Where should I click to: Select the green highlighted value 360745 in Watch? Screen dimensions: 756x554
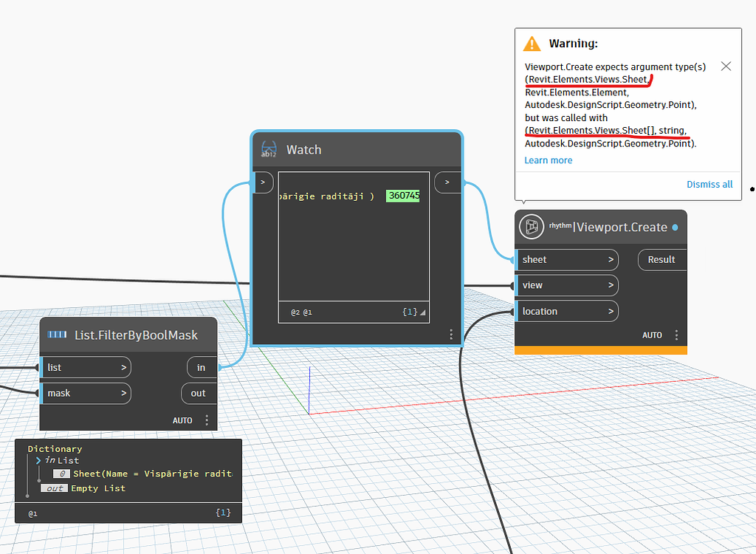pyautogui.click(x=402, y=196)
